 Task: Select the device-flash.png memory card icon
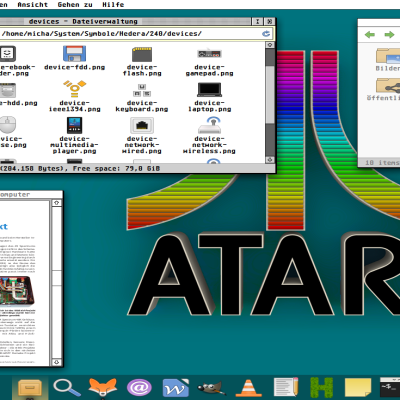(x=142, y=54)
